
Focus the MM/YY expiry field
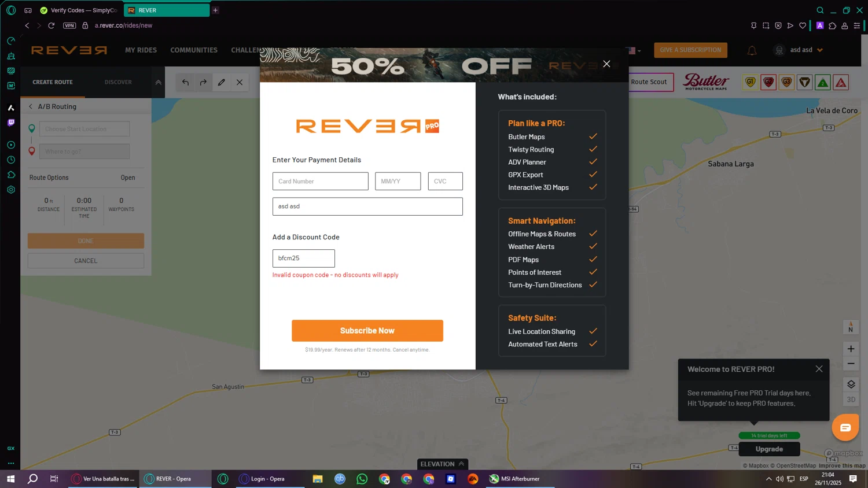coord(398,181)
